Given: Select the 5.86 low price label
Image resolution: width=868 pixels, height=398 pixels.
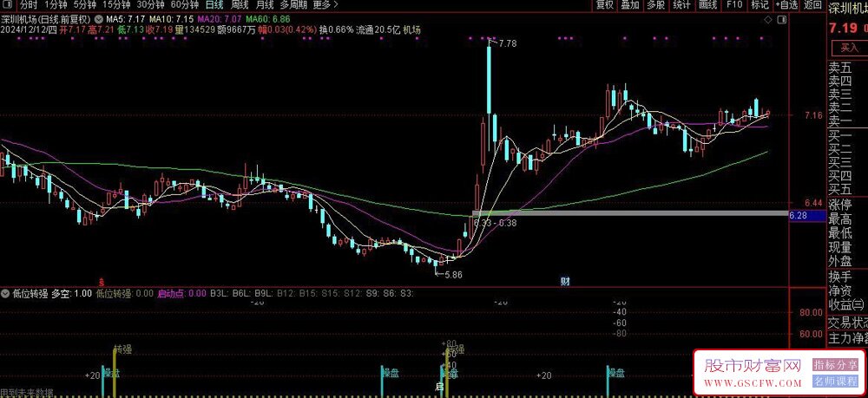Looking at the screenshot, I should (x=453, y=274).
